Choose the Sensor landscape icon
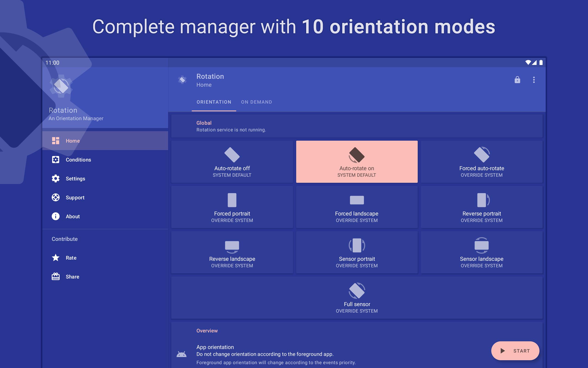 pyautogui.click(x=482, y=245)
